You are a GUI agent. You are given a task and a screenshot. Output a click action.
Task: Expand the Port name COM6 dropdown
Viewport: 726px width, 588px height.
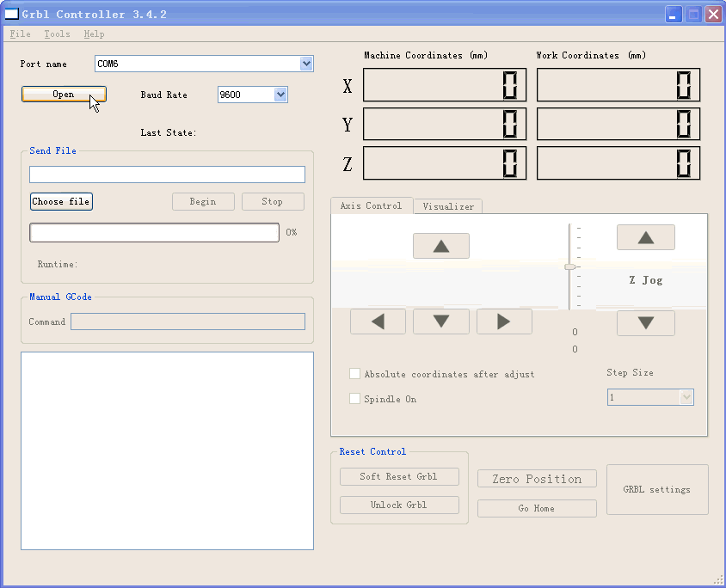(306, 64)
